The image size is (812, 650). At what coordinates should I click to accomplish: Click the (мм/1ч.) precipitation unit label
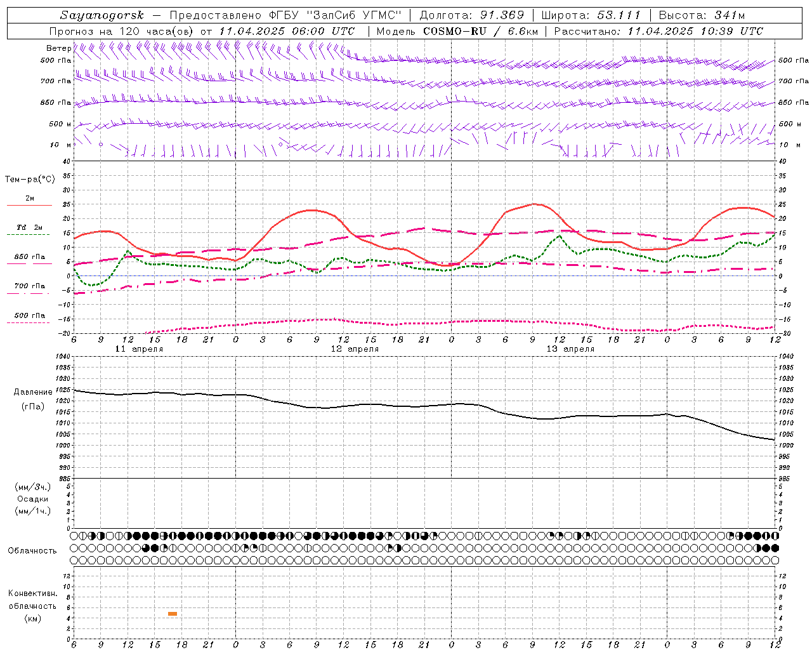point(32,511)
